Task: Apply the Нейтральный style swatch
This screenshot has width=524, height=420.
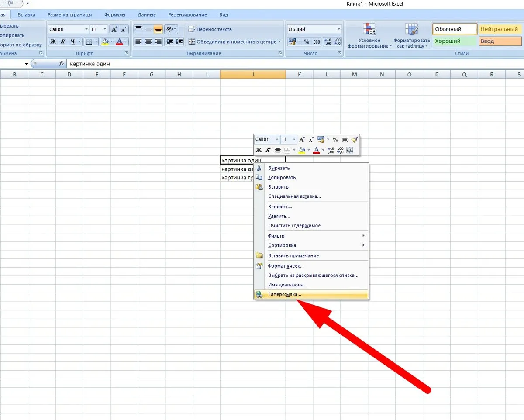Action: click(500, 29)
